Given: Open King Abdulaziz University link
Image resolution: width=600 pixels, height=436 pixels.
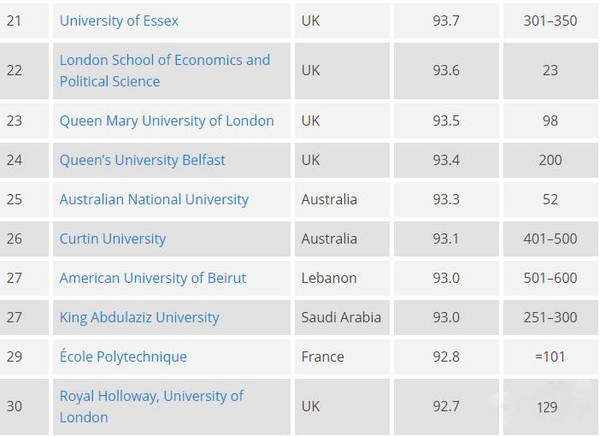Looking at the screenshot, I should point(139,317).
